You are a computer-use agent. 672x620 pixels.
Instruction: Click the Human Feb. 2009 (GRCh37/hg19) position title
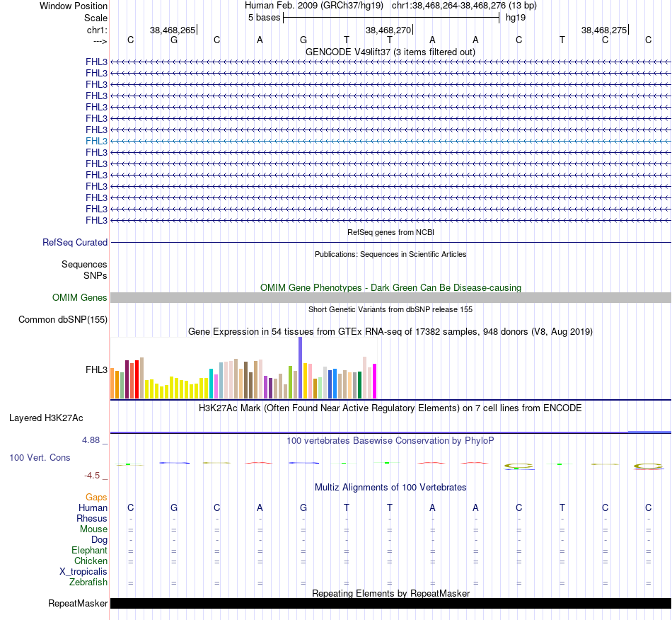pyautogui.click(x=315, y=6)
